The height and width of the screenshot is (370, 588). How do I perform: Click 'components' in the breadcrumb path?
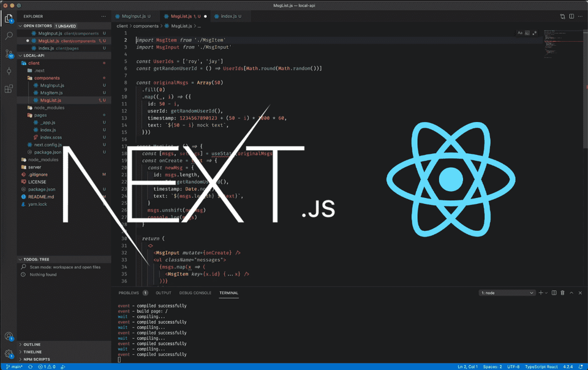[x=146, y=26]
